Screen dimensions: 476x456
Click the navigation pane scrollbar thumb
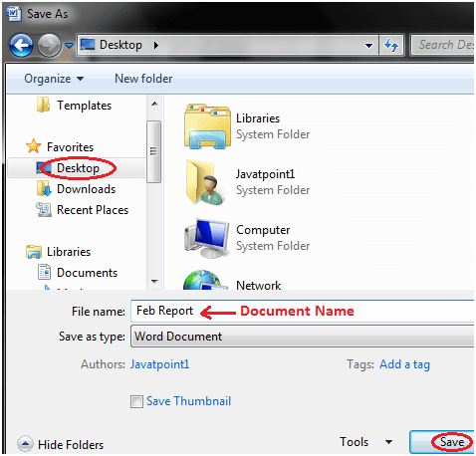click(x=153, y=151)
